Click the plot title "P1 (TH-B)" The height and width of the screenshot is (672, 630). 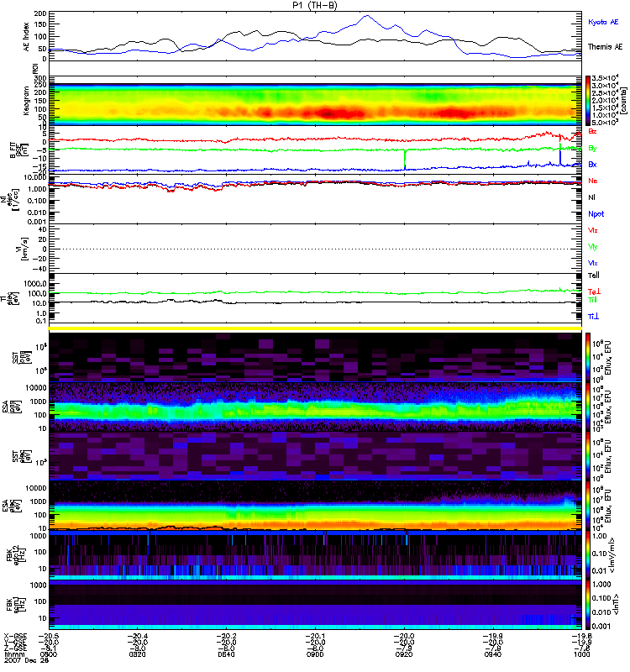pos(316,5)
